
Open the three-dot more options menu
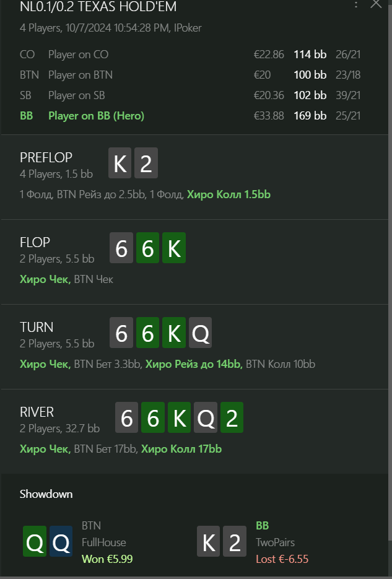[x=356, y=5]
